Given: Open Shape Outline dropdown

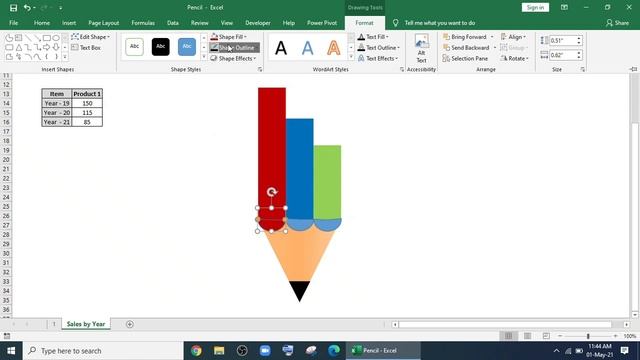Looking at the screenshot, I should (234, 48).
